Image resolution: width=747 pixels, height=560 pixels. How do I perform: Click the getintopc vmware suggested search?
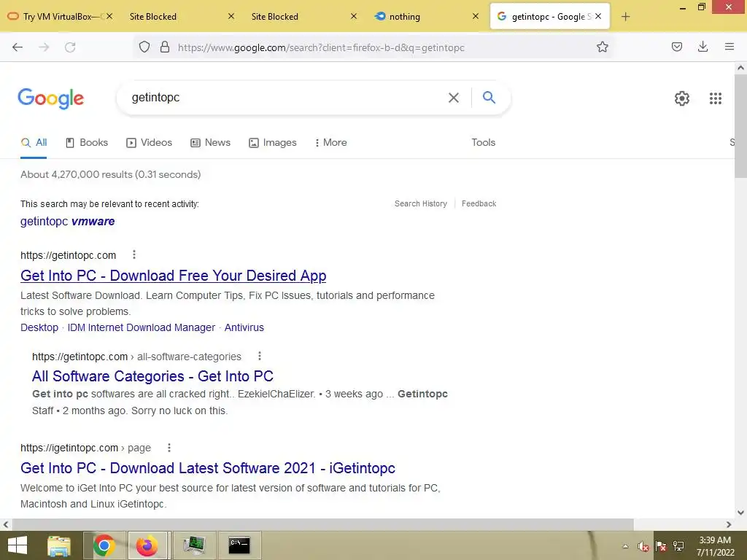click(68, 222)
